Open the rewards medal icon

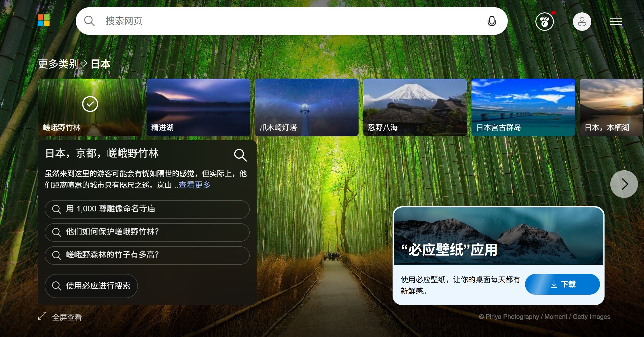coord(544,22)
